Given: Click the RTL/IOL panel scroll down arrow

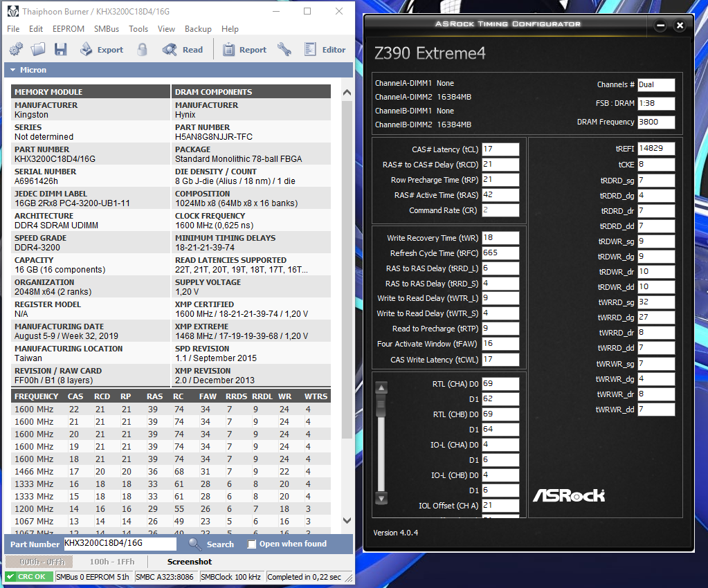Looking at the screenshot, I should click(381, 499).
